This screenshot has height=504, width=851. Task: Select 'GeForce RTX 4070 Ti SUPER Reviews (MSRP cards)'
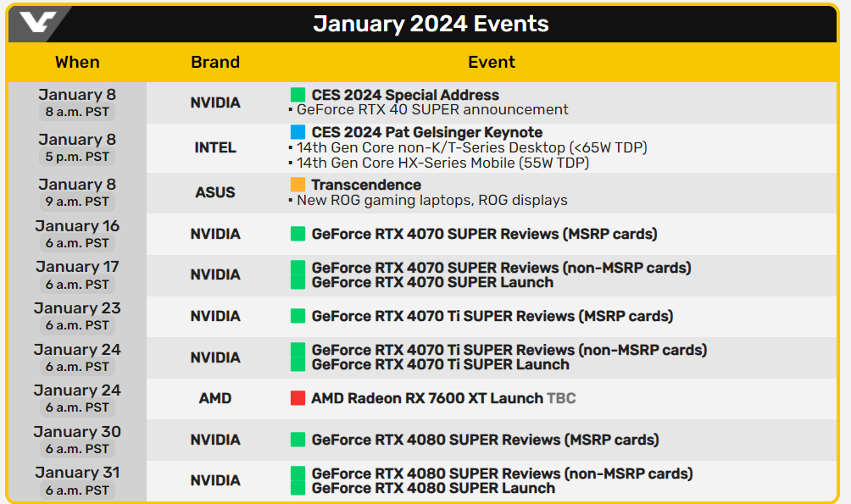coord(492,316)
